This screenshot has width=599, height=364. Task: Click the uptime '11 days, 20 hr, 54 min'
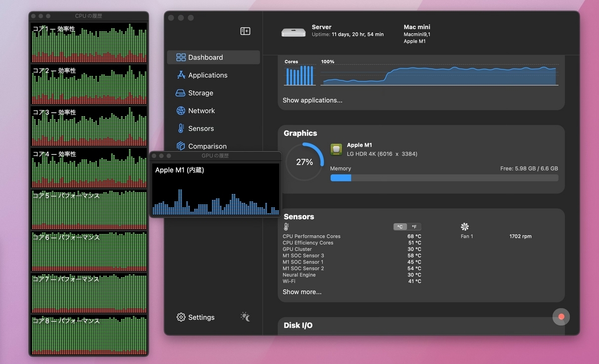coord(358,34)
